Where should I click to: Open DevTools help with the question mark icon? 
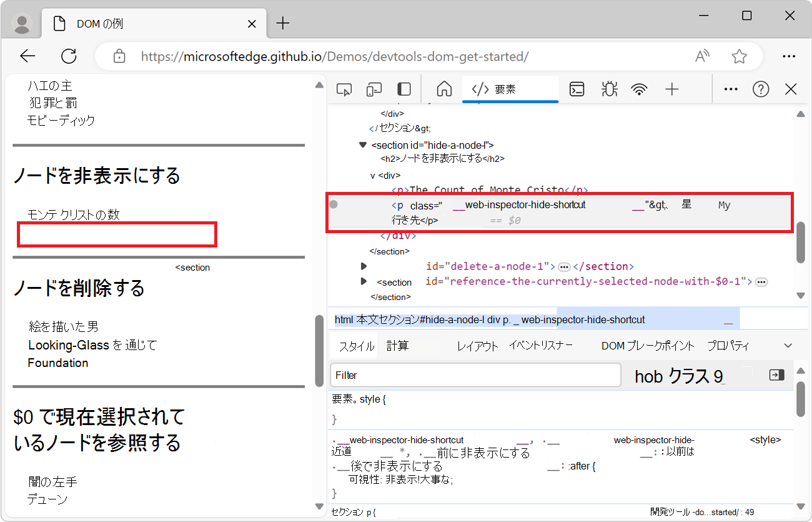(761, 89)
